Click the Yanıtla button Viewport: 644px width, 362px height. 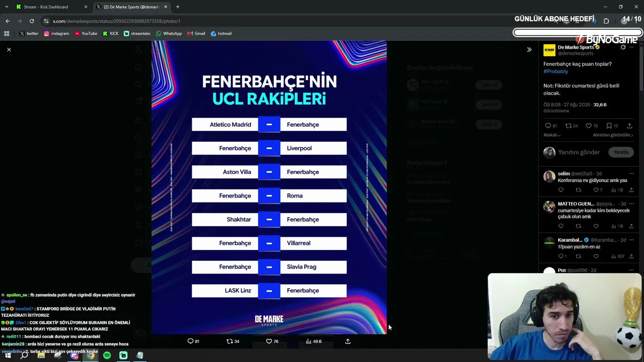point(621,152)
